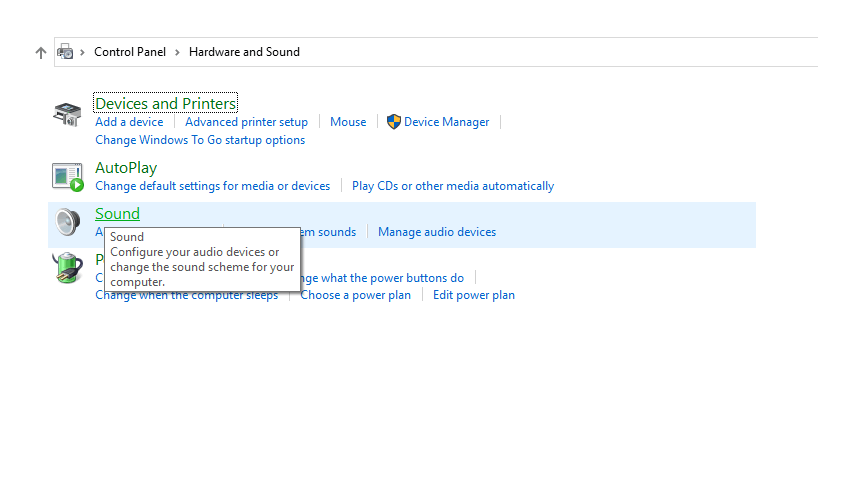The height and width of the screenshot is (496, 847).
Task: Click Change when the computer sleeps
Action: [186, 296]
